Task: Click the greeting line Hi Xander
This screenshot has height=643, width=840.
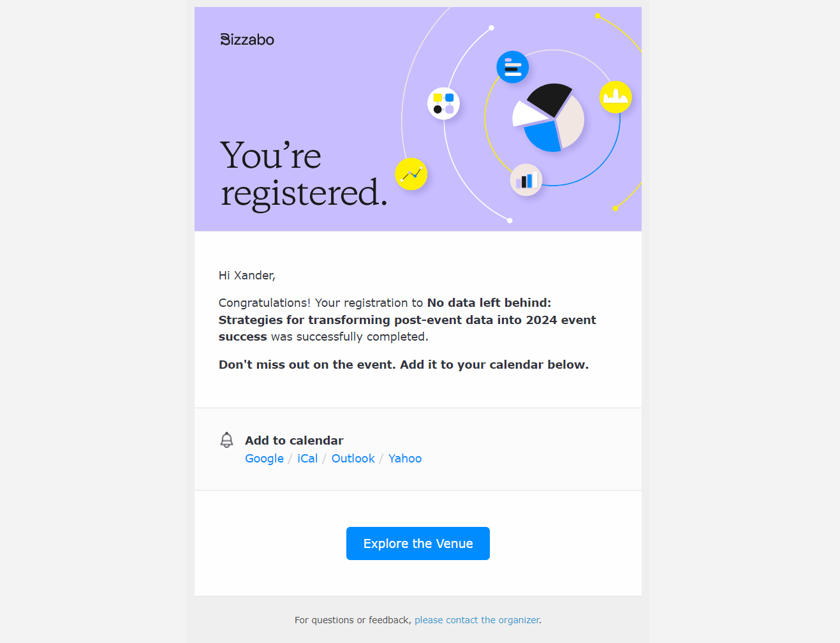Action: click(x=246, y=275)
